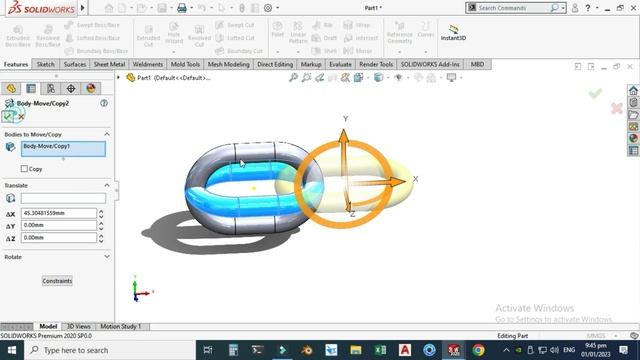
Task: Select Body-Move/Copy1 in the bodies list
Action: coord(47,146)
